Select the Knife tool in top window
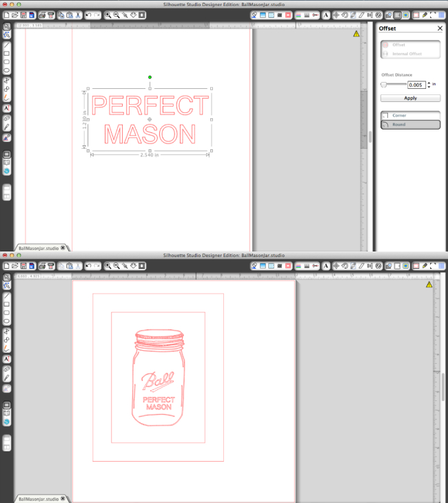 6,127
